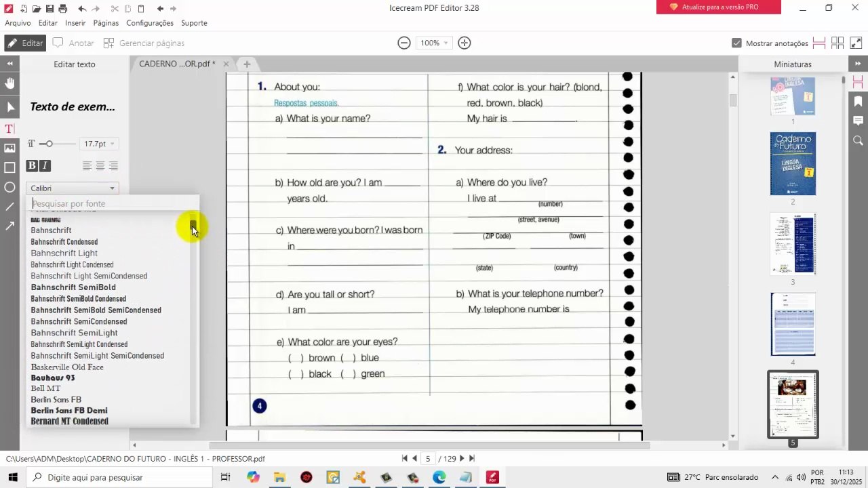Open the Configurações menu
The width and height of the screenshot is (868, 488).
pos(150,23)
